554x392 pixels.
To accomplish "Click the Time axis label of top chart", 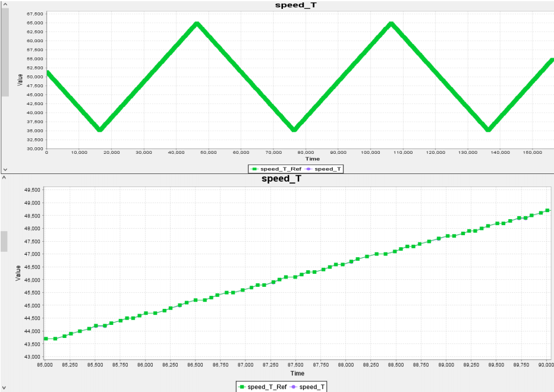I will pyautogui.click(x=312, y=159).
